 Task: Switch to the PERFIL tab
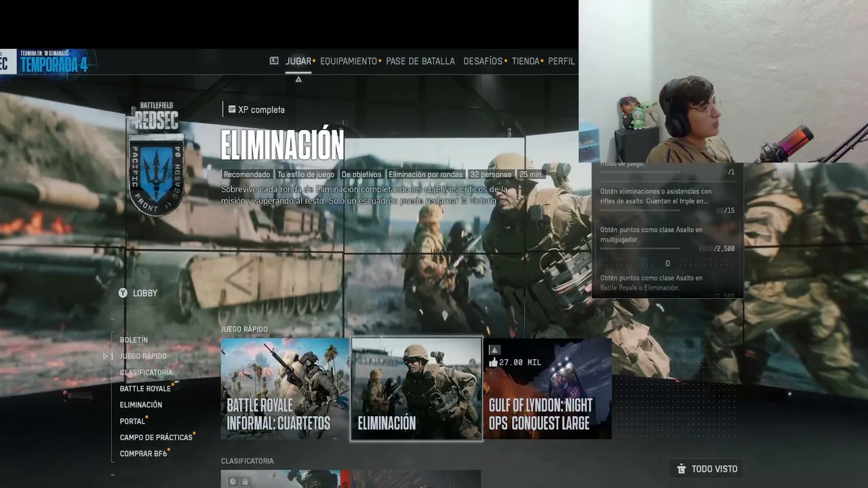tap(561, 61)
